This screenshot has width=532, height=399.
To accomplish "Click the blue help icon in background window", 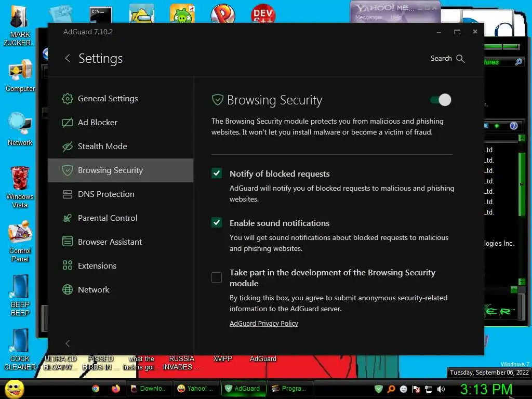I will click(x=514, y=126).
